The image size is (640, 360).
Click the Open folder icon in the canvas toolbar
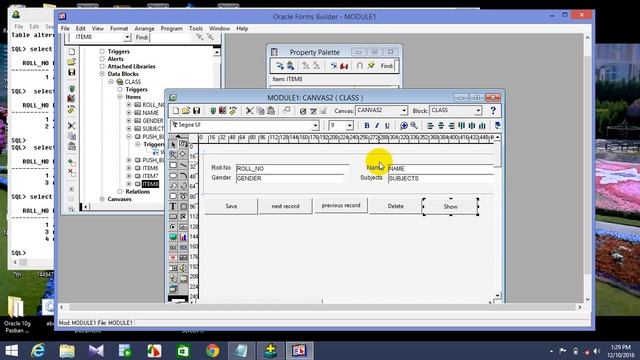click(x=186, y=111)
